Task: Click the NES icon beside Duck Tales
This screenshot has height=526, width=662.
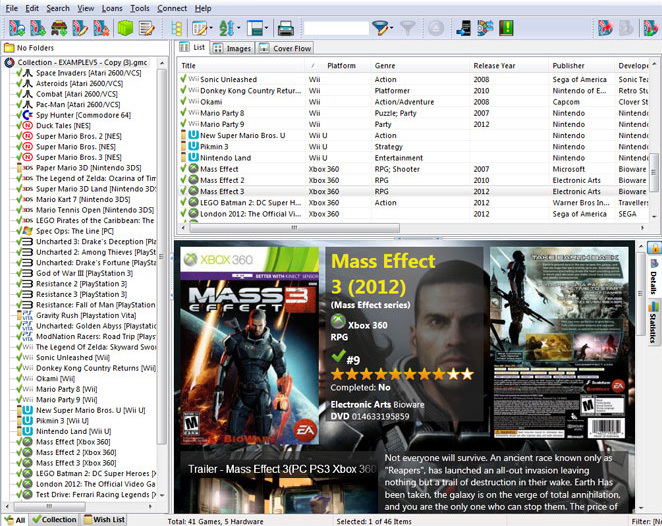Action: (x=27, y=125)
